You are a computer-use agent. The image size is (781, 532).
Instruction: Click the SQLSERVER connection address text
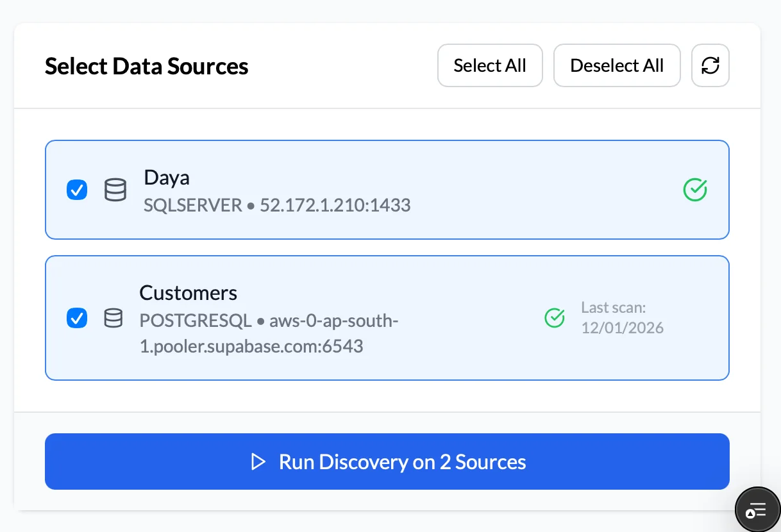277,205
